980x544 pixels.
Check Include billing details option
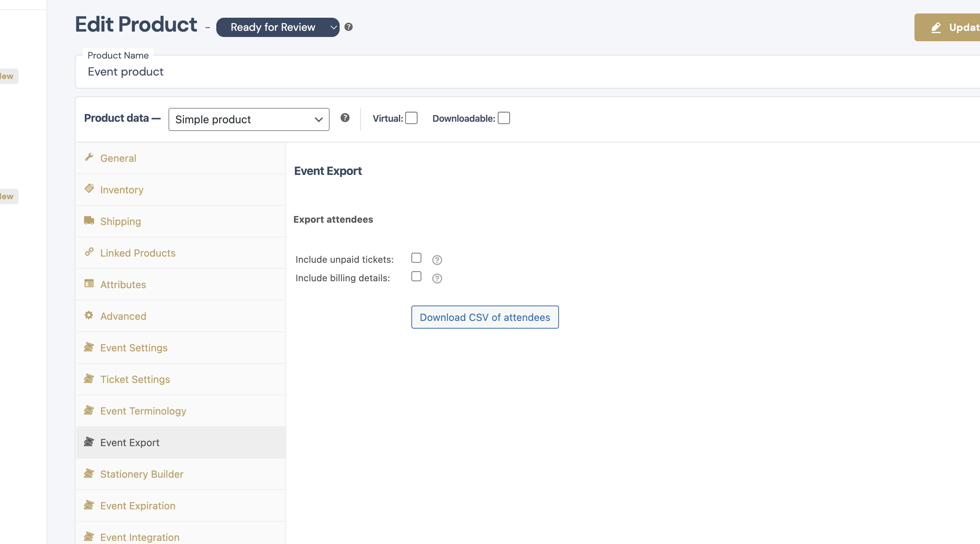[416, 276]
